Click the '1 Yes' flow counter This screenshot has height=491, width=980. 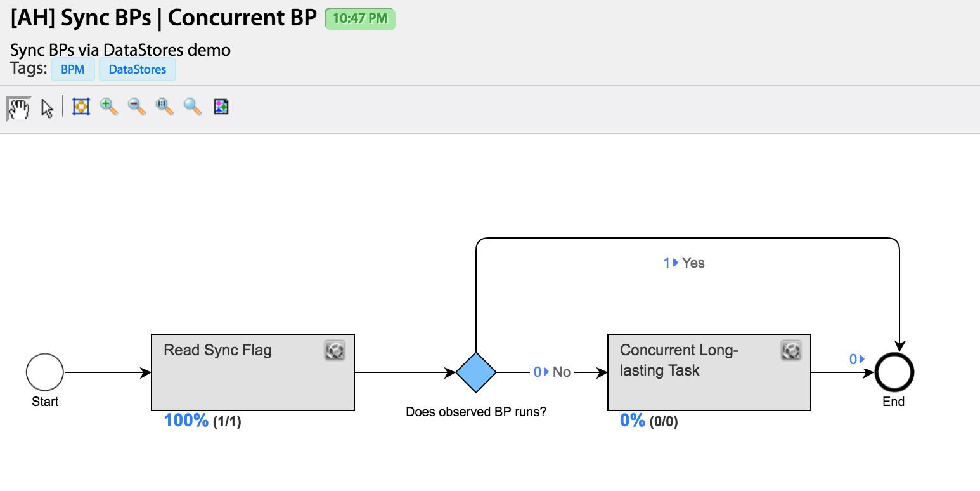point(684,263)
